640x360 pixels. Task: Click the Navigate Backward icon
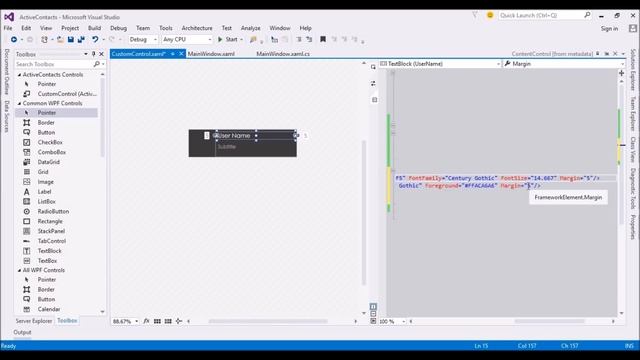14,40
